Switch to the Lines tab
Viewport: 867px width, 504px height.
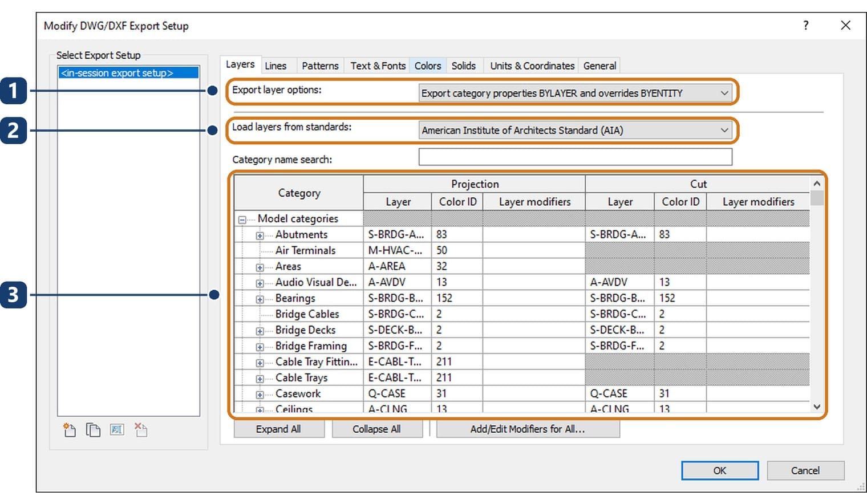tap(276, 66)
